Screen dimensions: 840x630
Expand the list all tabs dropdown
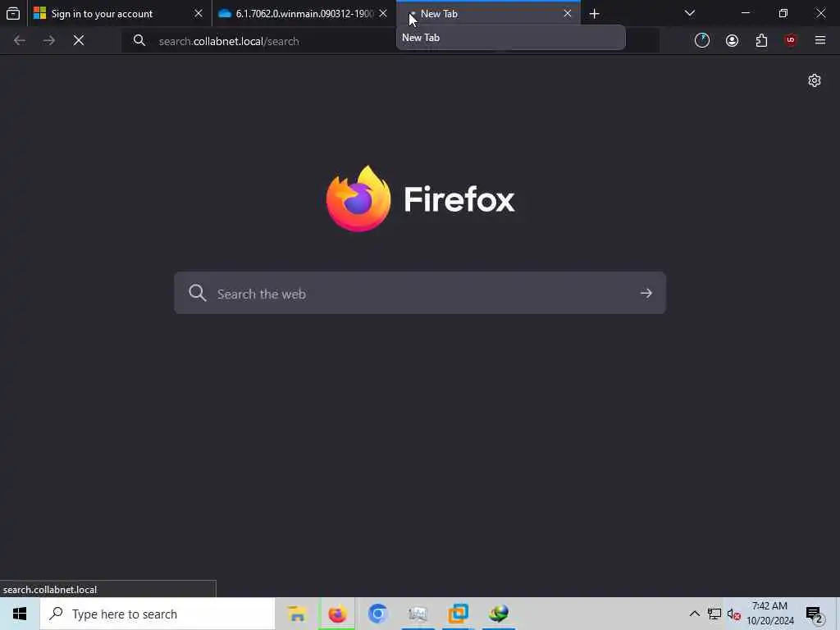689,13
